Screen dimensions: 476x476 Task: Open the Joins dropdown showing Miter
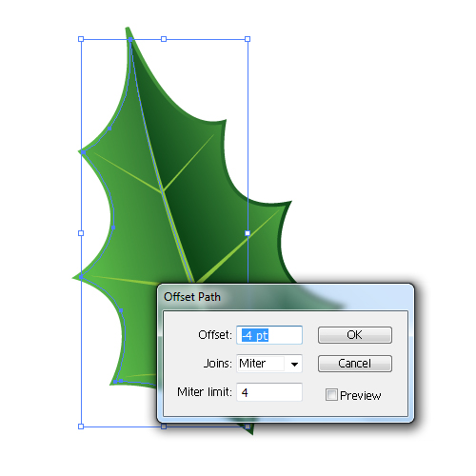269,364
